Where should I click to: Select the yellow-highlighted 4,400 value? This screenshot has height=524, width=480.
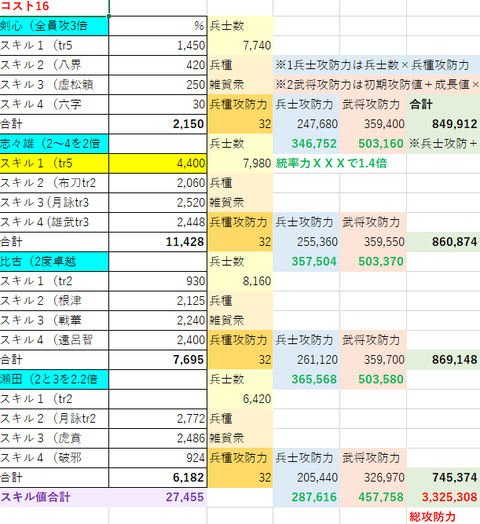(x=158, y=163)
